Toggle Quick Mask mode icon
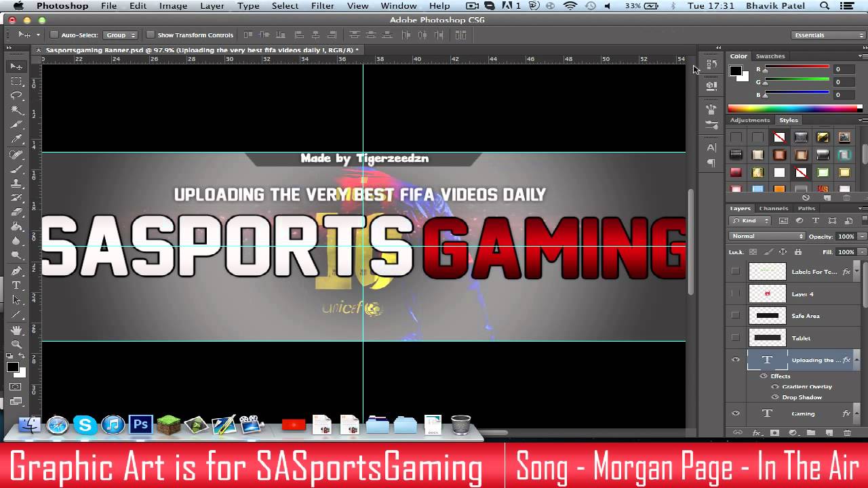 [16, 386]
